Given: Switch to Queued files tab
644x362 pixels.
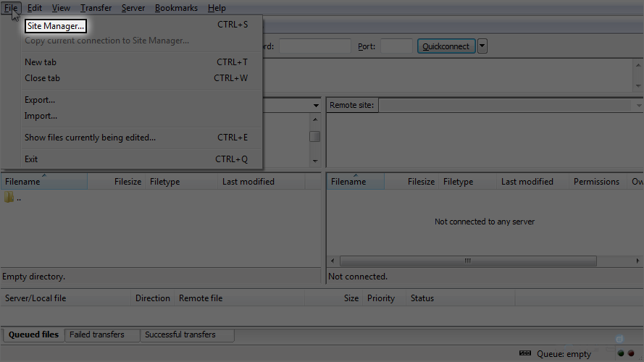Looking at the screenshot, I should (x=33, y=334).
